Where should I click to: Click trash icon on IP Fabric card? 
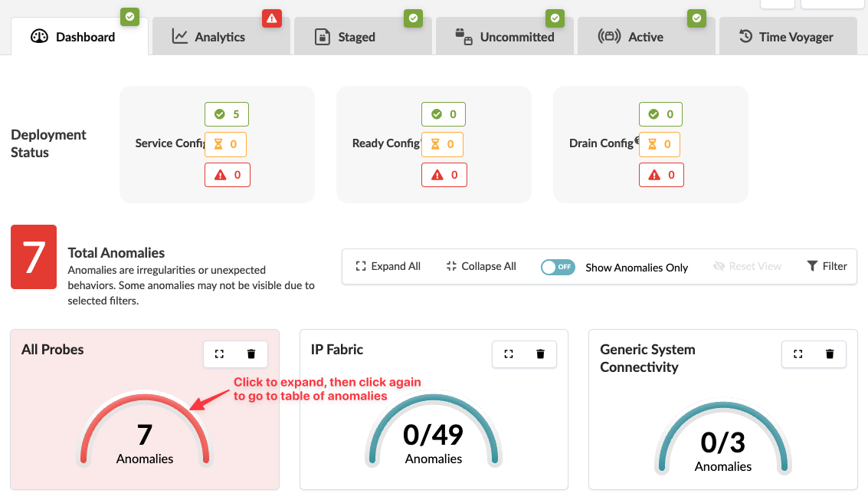point(540,354)
